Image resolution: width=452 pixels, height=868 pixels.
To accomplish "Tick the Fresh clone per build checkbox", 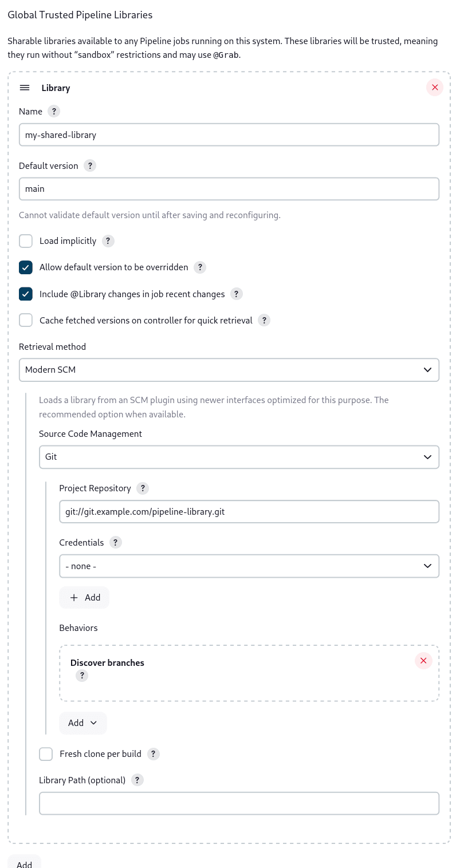I will 46,754.
